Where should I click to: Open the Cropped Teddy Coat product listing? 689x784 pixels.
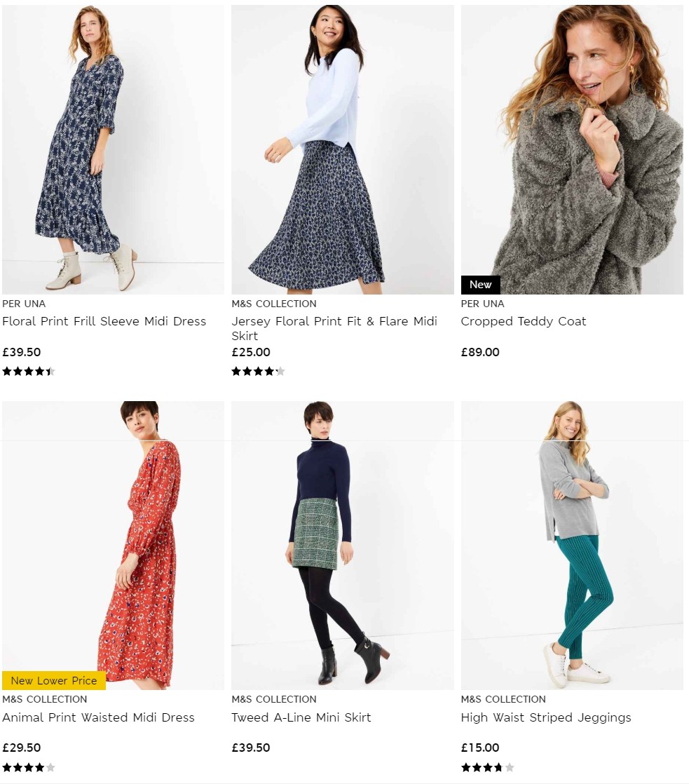[x=523, y=320]
